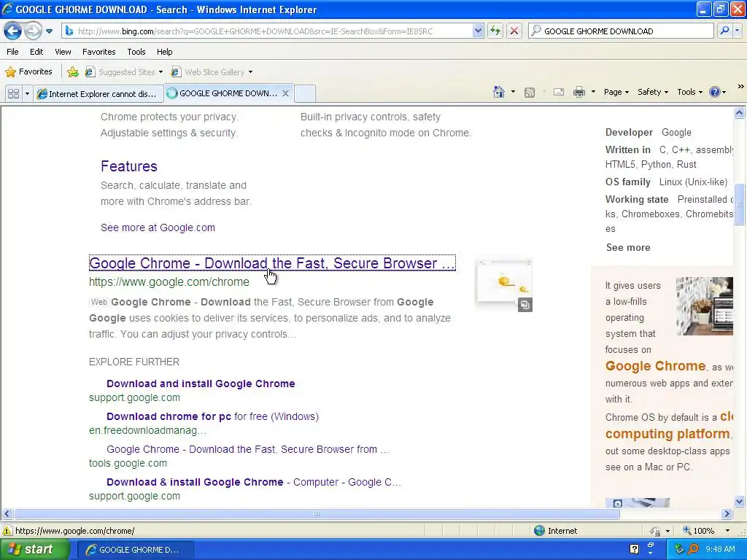
Task: Open the Page command menu
Action: tap(616, 92)
